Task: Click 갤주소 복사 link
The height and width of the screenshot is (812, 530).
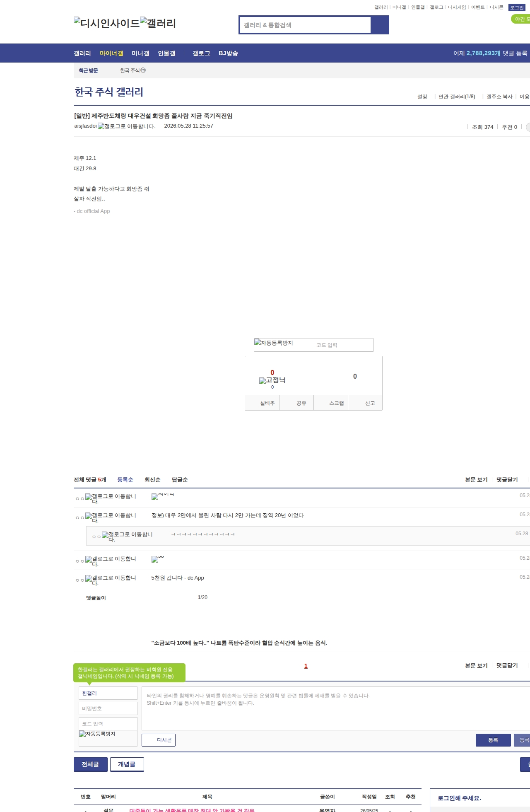Action: pyautogui.click(x=499, y=97)
